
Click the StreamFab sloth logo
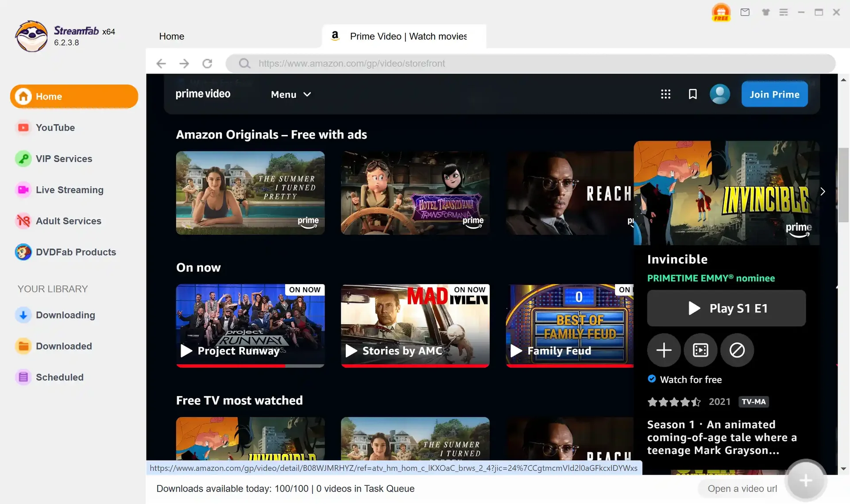(31, 36)
